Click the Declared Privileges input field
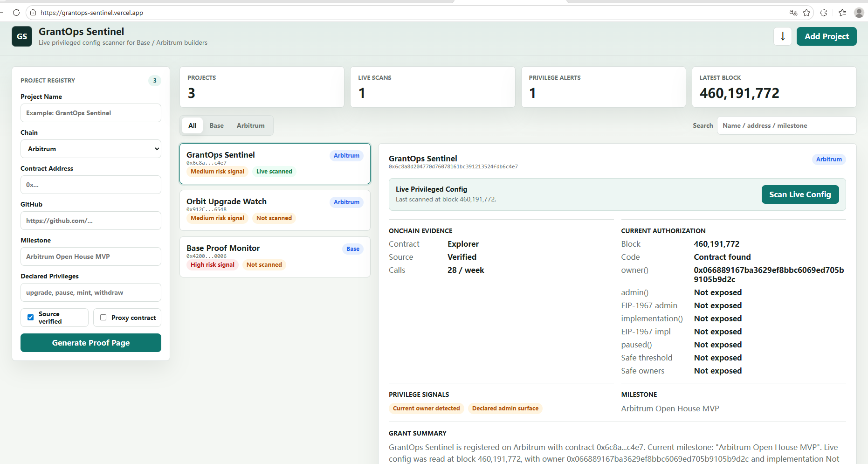Viewport: 868px width, 464px height. point(91,292)
